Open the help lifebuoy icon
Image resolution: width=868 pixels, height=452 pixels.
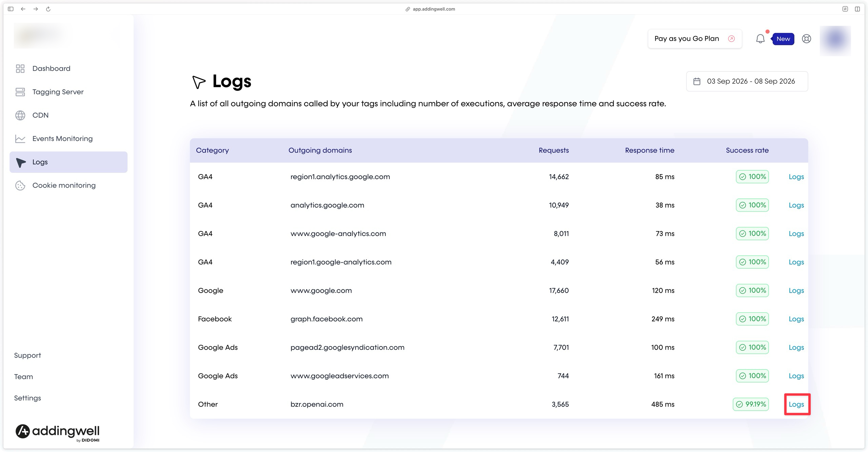point(806,39)
